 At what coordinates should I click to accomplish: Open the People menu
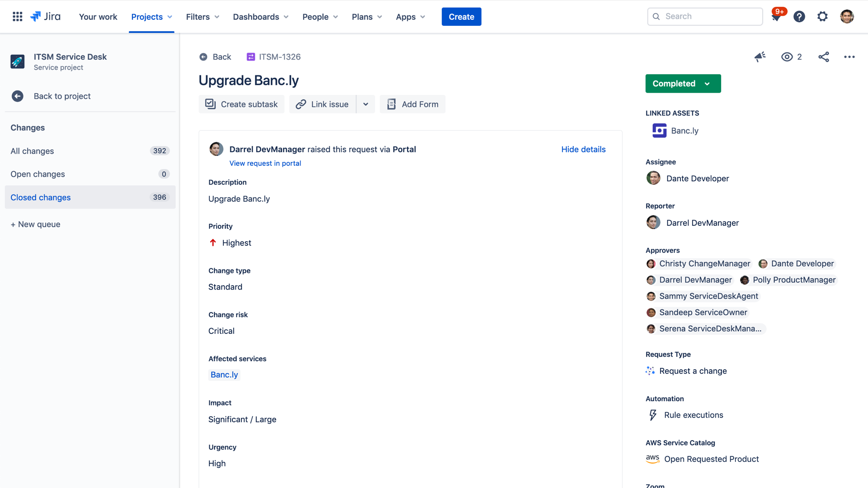[x=321, y=17]
